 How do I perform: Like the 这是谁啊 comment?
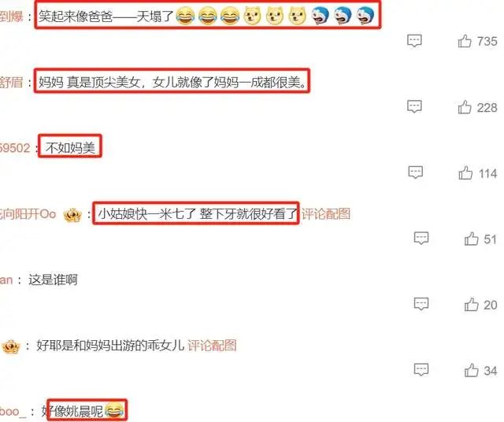pyautogui.click(x=472, y=305)
